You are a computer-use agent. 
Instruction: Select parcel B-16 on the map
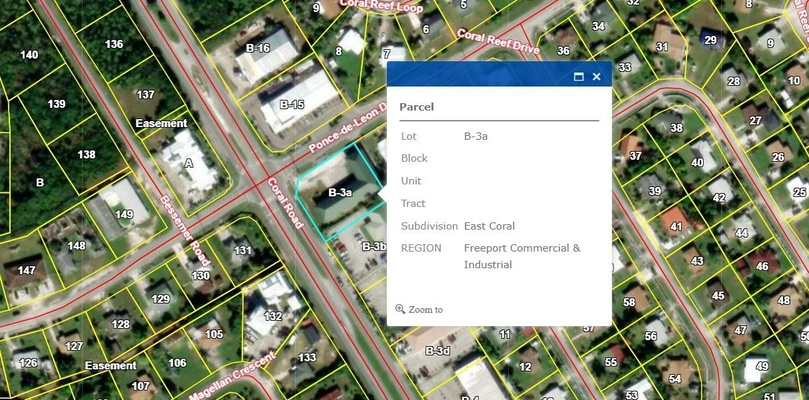coord(258,48)
